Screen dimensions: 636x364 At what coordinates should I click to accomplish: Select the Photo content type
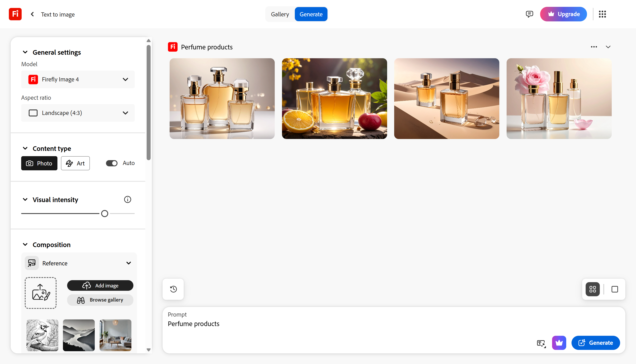[x=39, y=163]
